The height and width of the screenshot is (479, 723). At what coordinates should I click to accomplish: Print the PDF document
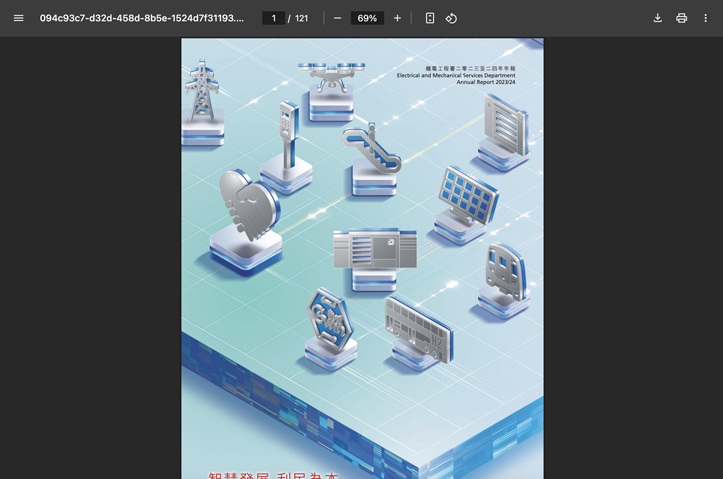(x=682, y=18)
